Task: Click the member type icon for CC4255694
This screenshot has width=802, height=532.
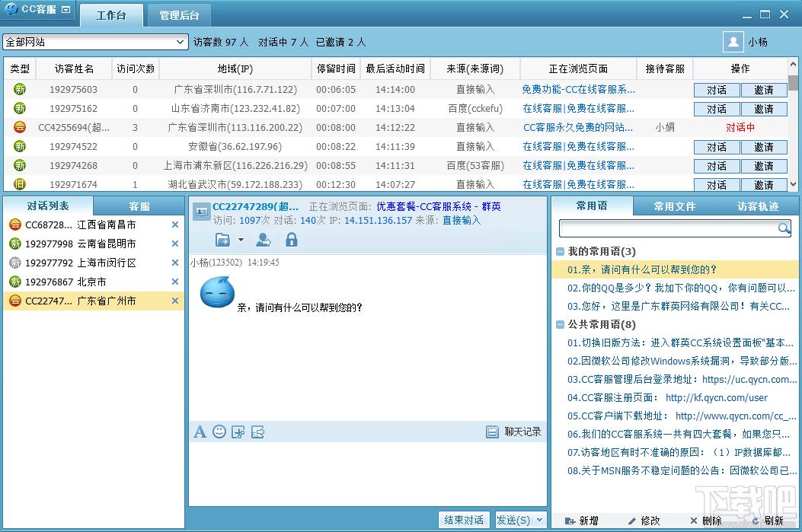Action: (x=20, y=127)
